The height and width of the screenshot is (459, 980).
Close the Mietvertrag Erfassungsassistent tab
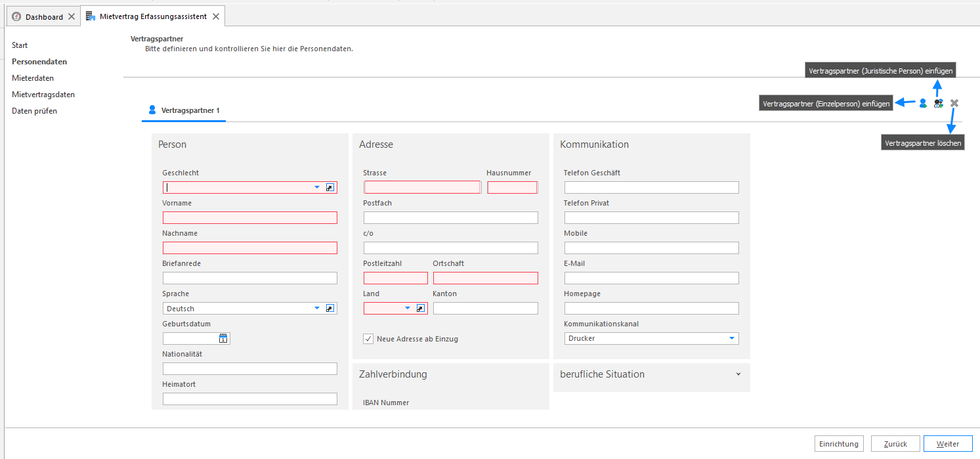pos(215,16)
